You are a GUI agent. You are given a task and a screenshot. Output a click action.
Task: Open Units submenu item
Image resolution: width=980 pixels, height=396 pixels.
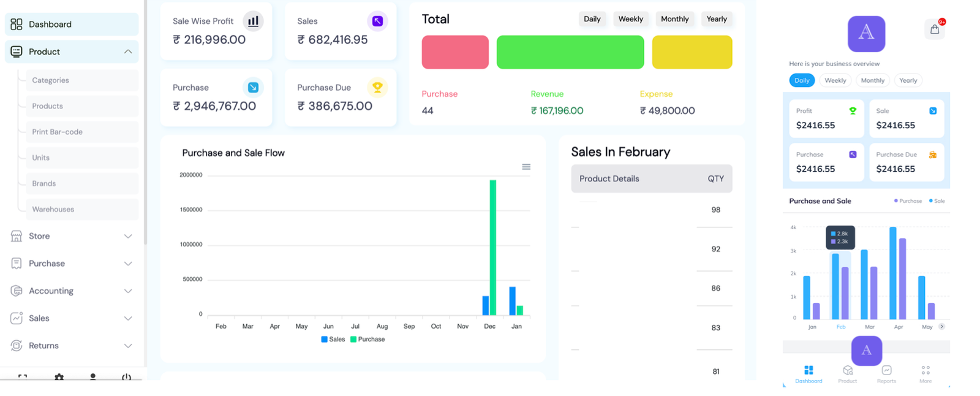pos(82,158)
